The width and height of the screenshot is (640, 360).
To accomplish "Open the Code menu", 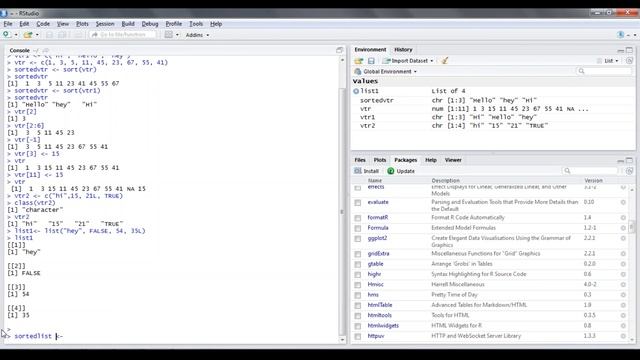I will tap(43, 24).
